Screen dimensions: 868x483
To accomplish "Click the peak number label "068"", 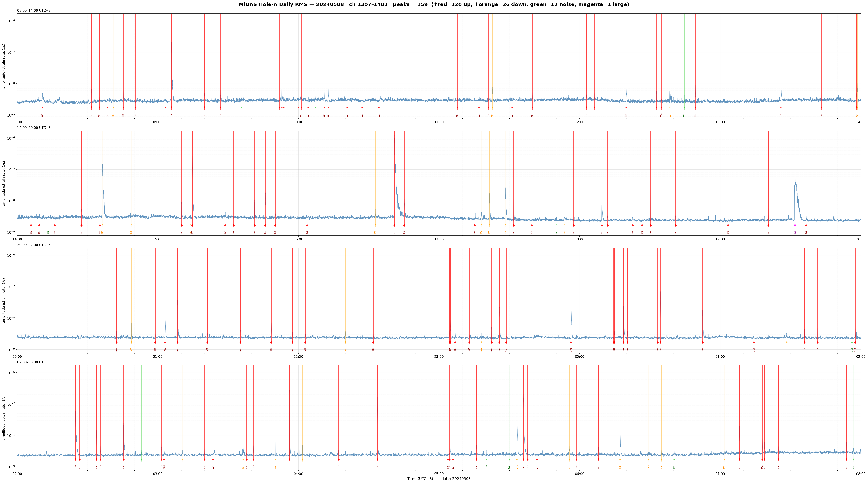I will point(532,232).
